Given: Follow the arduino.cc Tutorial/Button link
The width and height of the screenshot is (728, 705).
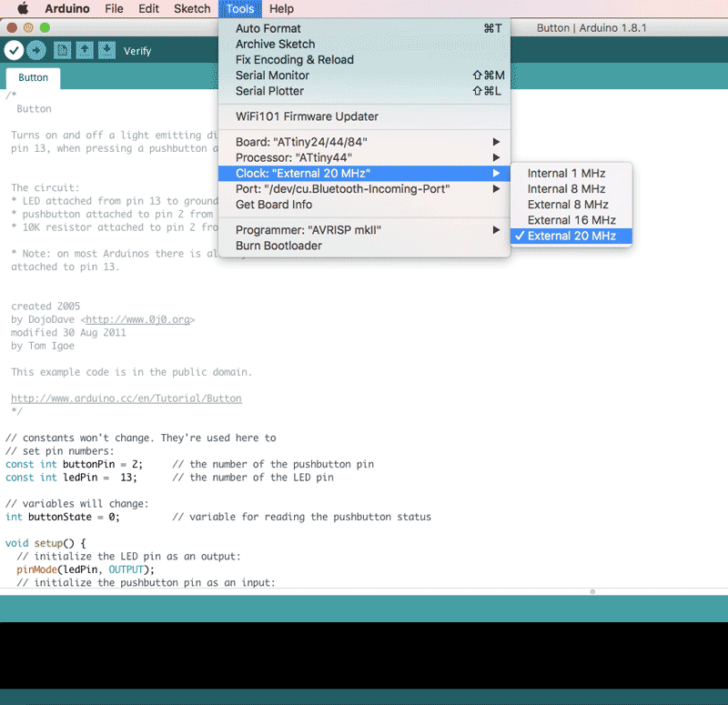Looking at the screenshot, I should [126, 398].
